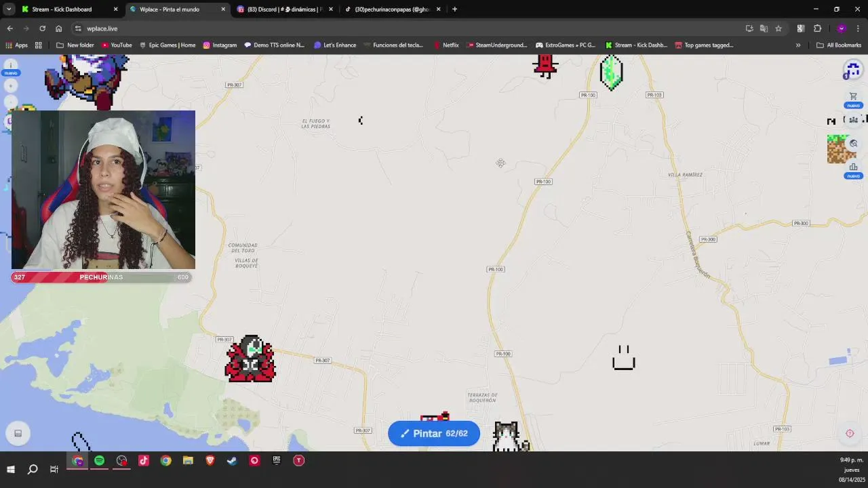Open the Epic Games | Home bookmark

coord(167,45)
